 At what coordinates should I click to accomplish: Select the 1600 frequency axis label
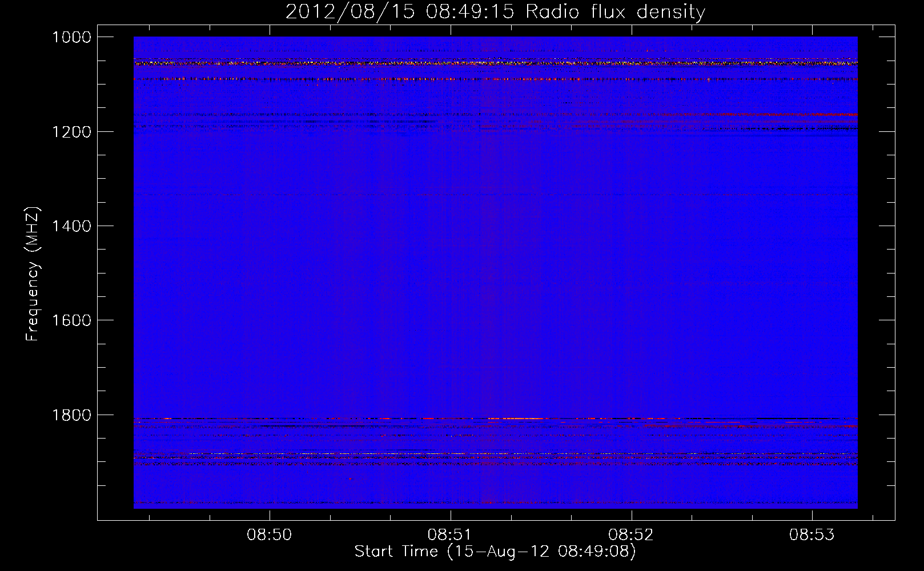(71, 320)
